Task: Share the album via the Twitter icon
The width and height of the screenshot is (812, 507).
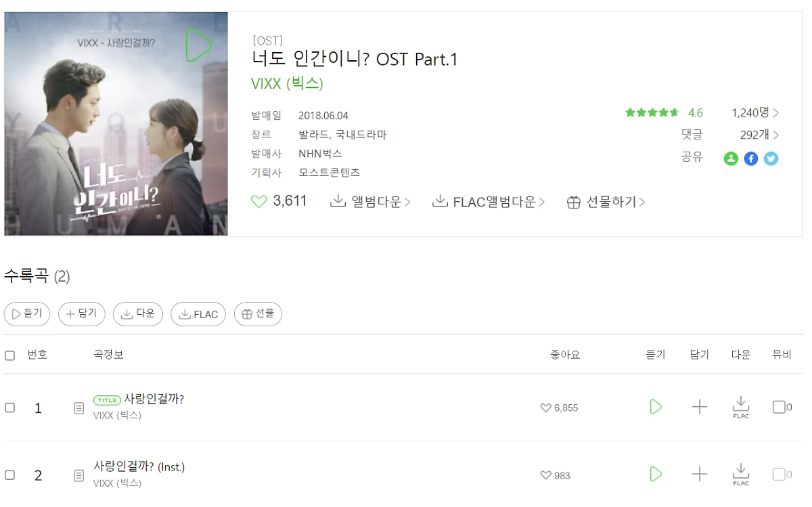Action: pos(771,158)
